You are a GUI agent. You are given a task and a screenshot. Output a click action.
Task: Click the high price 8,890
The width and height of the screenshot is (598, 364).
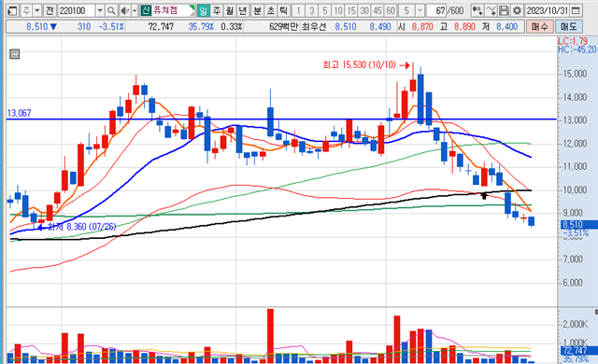464,27
